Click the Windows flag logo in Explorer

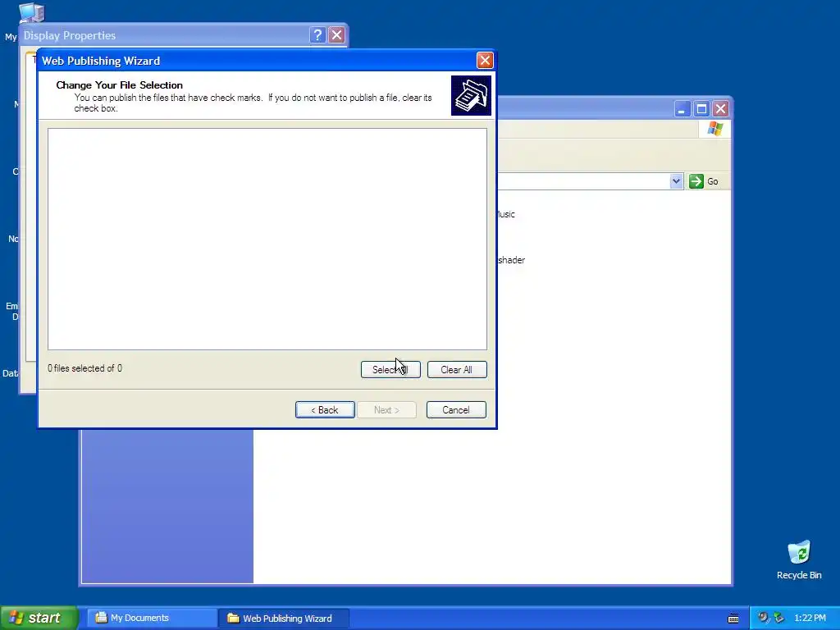[x=715, y=129]
